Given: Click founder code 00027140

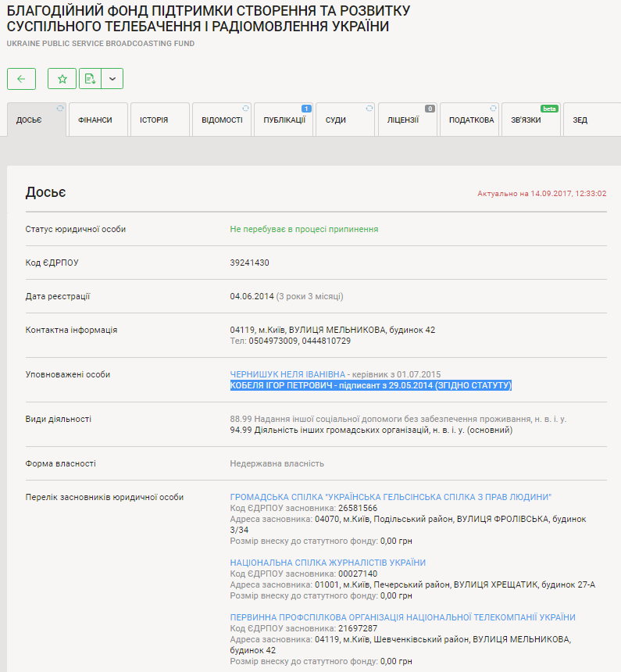Looking at the screenshot, I should tap(358, 574).
